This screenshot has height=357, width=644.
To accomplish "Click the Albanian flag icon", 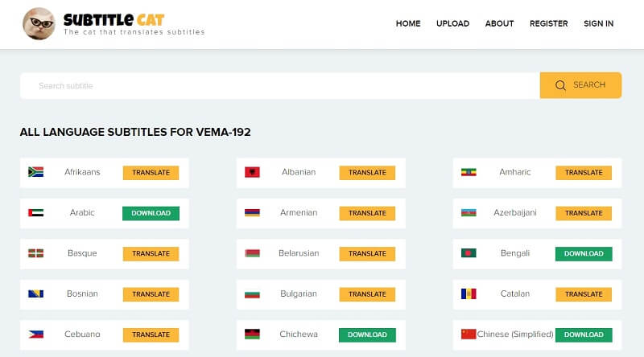I will [x=252, y=172].
